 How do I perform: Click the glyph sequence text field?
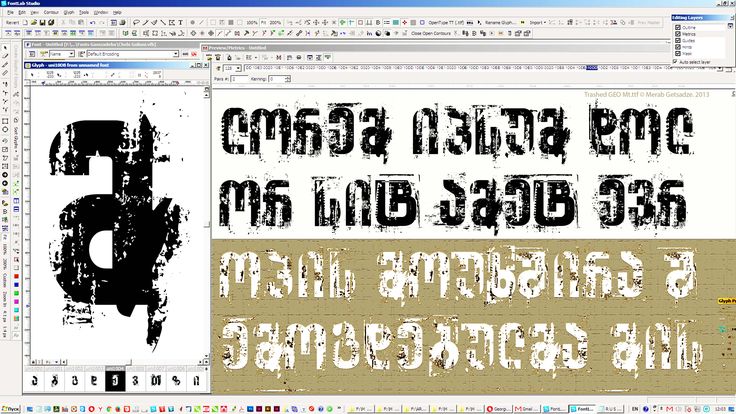click(481, 68)
